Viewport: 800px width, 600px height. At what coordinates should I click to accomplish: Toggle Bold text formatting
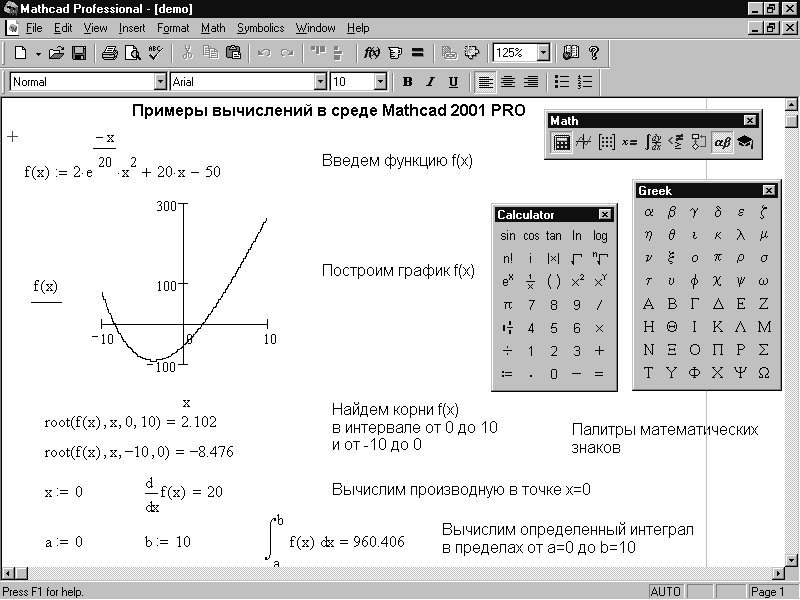pos(407,82)
